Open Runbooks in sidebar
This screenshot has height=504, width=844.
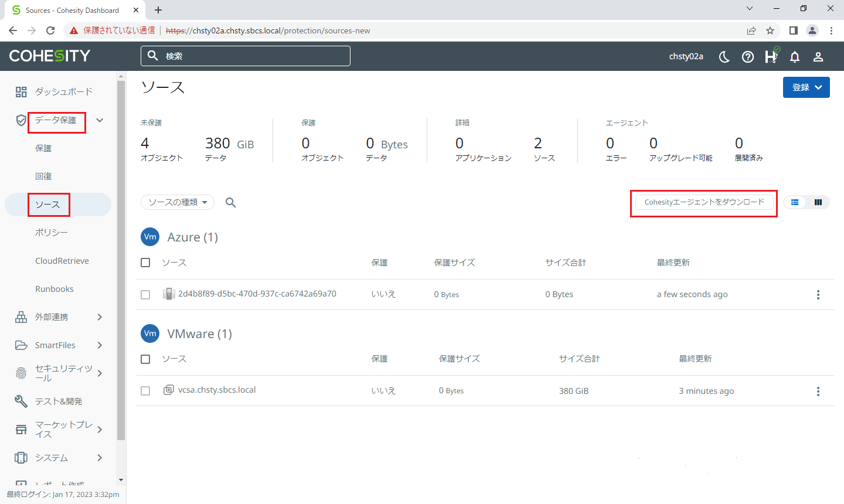(x=55, y=289)
